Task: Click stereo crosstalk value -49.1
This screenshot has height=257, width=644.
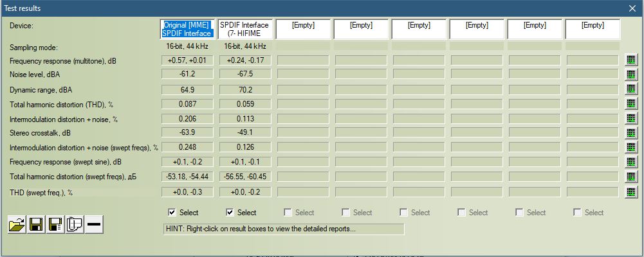Action: tap(245, 133)
